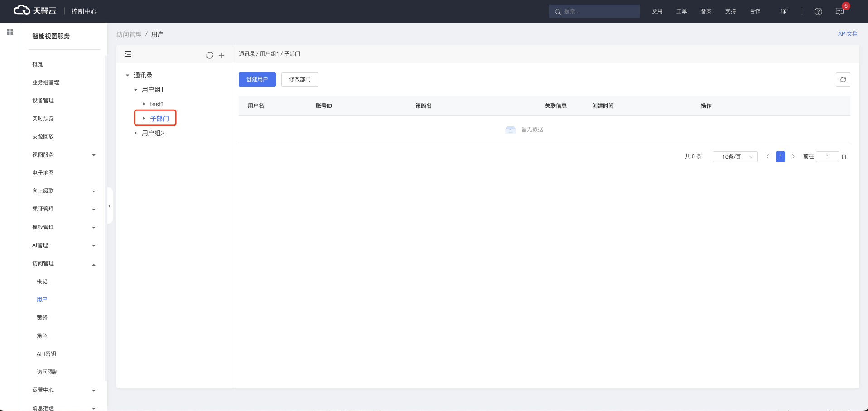Click the 修改部门 button
Image resolution: width=868 pixels, height=411 pixels.
(x=299, y=80)
